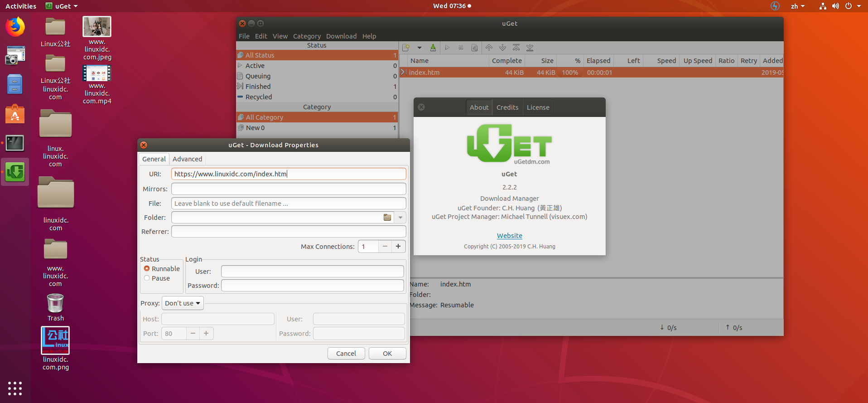Screen dimensions: 868x403
Task: Click the pause icon in uGet toolbar
Action: click(461, 48)
